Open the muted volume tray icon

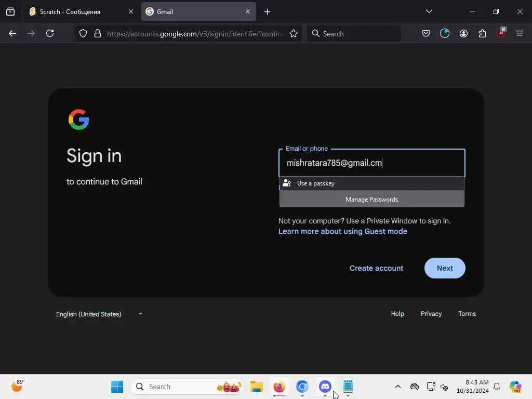445,387
